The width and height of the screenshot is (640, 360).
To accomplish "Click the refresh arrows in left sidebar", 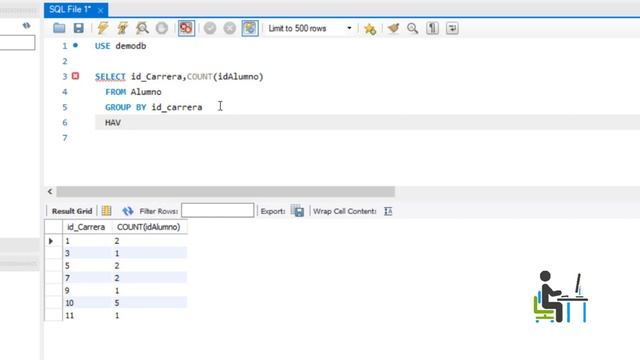I will click(x=27, y=26).
